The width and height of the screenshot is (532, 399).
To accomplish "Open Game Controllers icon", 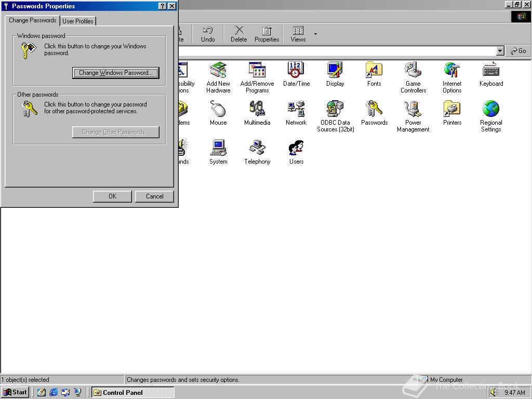I will (x=413, y=77).
